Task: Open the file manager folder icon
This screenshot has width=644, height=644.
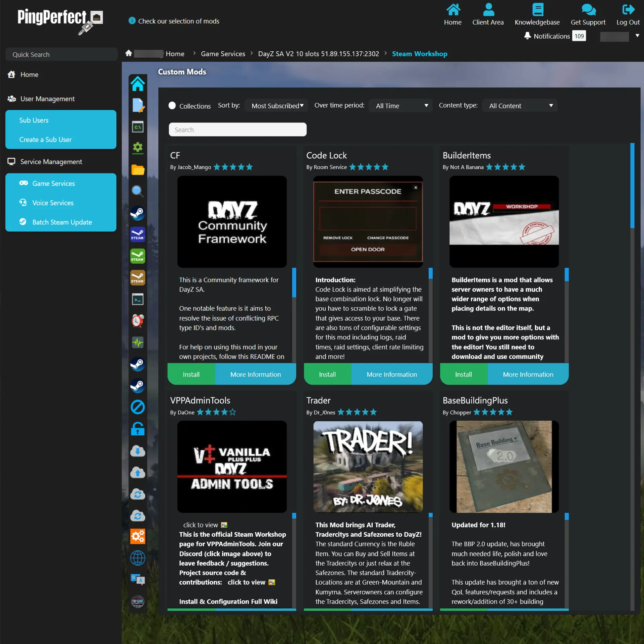Action: [x=138, y=170]
